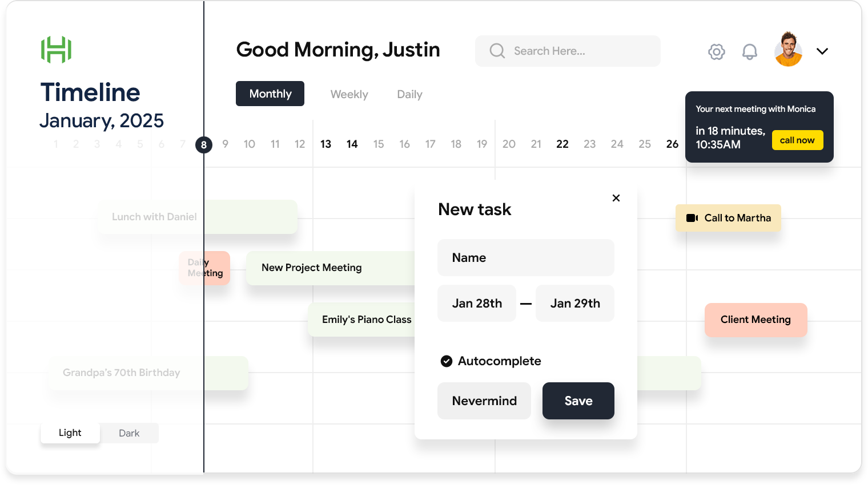Expand the profile dropdown chevron
The image size is (868, 485).
[x=822, y=51]
